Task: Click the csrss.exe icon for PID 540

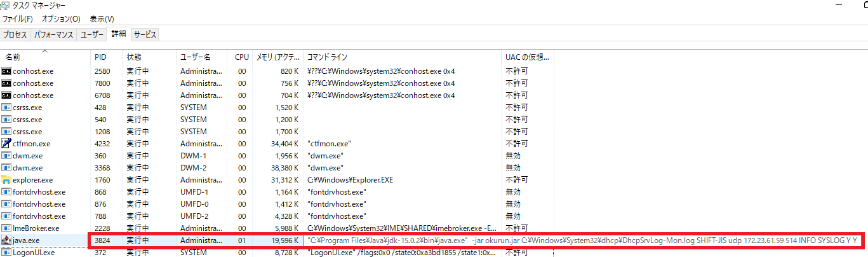Action: point(6,120)
